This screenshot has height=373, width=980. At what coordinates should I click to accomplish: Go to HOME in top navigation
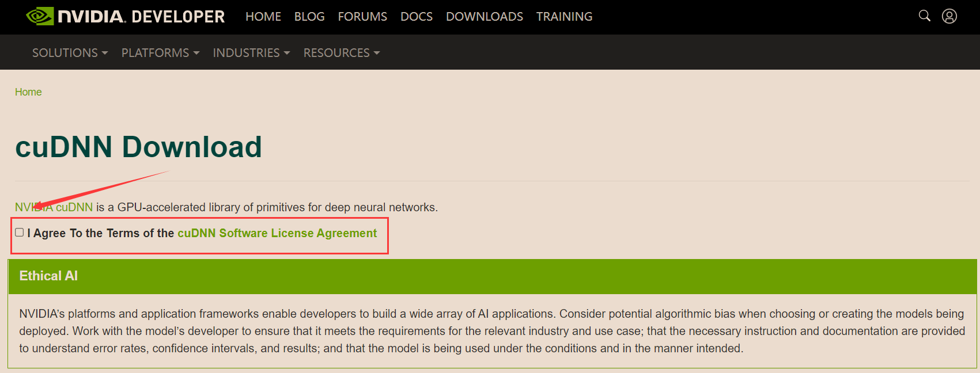click(263, 17)
